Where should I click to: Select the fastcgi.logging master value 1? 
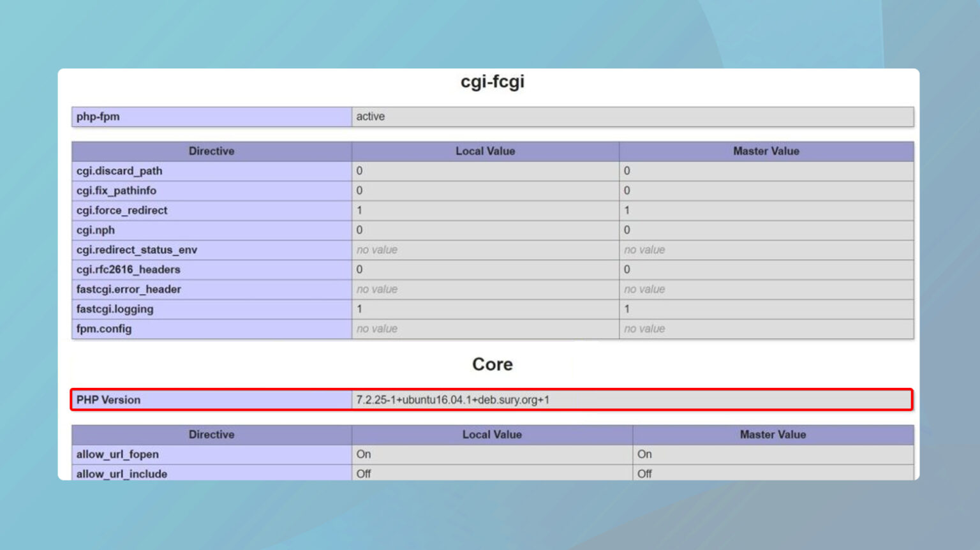point(626,309)
